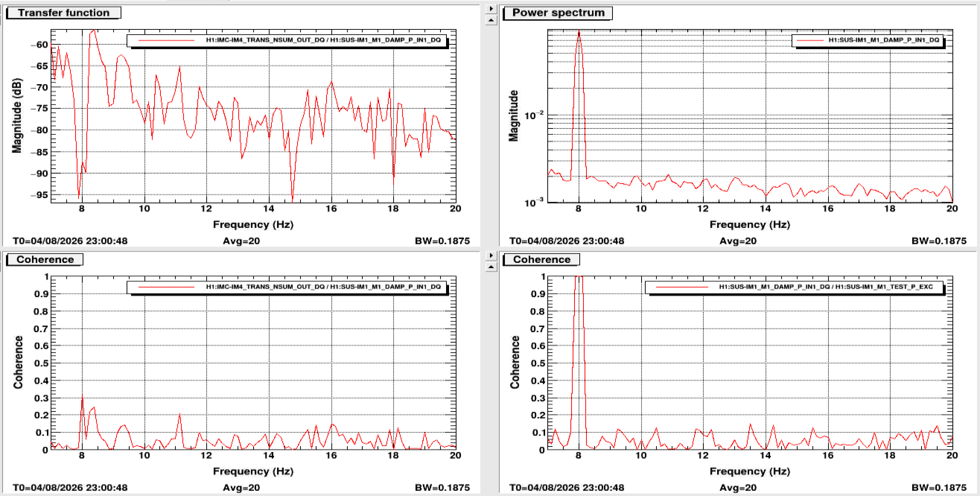This screenshot has height=496, width=980.
Task: Click the right-arrow button beside the Power spectrum panel
Action: (491, 9)
